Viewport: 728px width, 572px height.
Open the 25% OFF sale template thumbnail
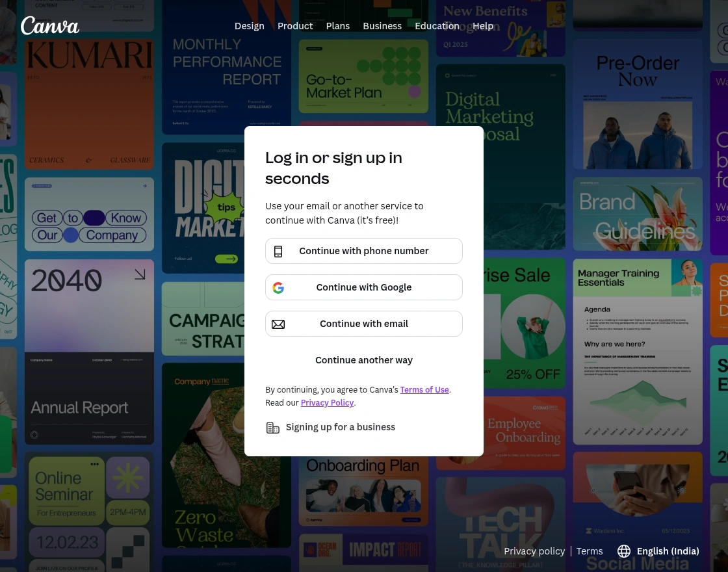[x=524, y=324]
